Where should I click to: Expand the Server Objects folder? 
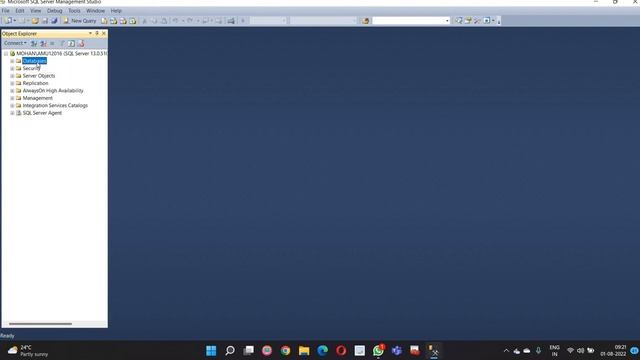tap(12, 76)
